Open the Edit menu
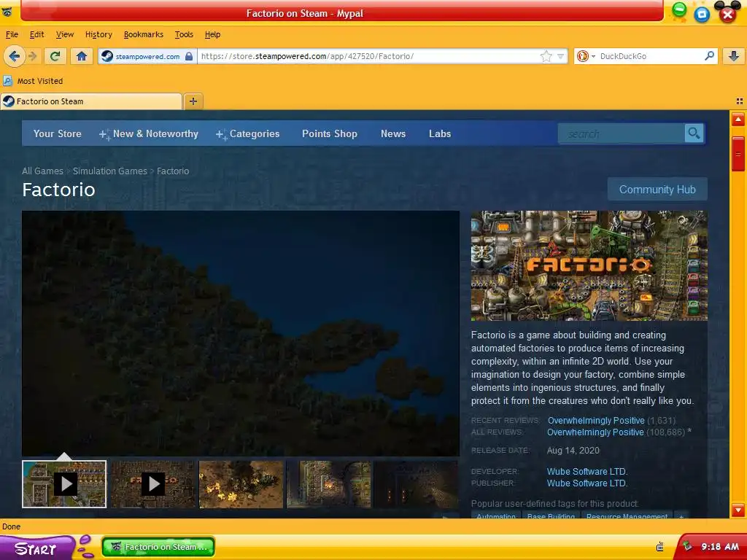Image resolution: width=747 pixels, height=560 pixels. point(36,34)
